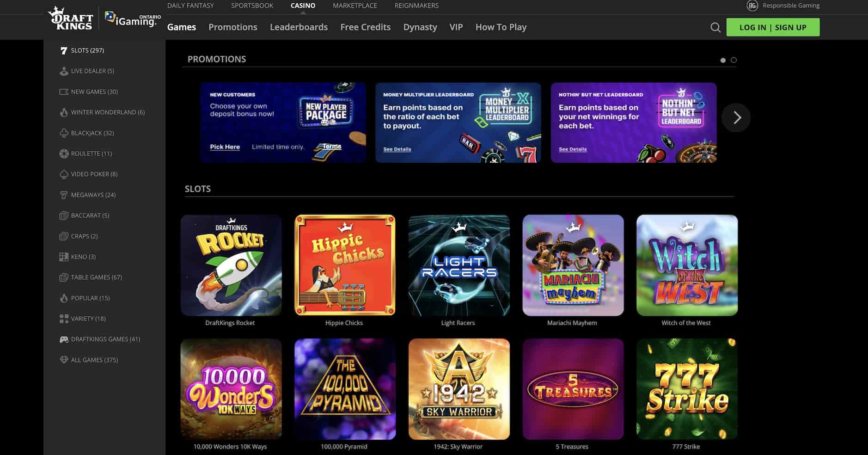The image size is (868, 455).
Task: Open the Dynasty menu item
Action: (420, 27)
